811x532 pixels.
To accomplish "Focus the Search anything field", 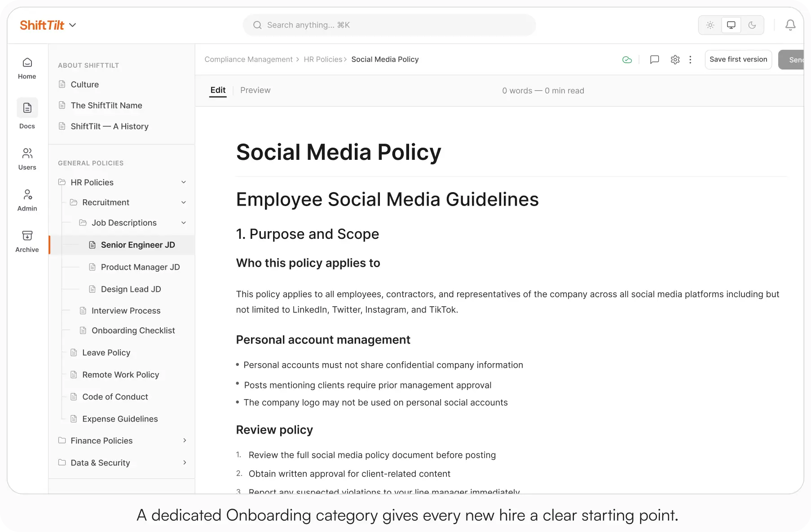I will tap(389, 25).
